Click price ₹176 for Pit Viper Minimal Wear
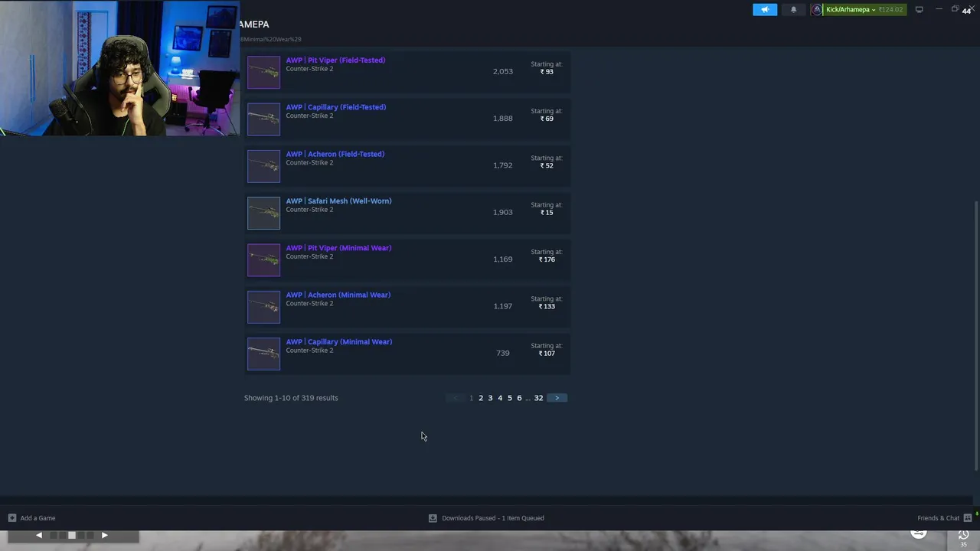The width and height of the screenshot is (980, 551). point(547,259)
